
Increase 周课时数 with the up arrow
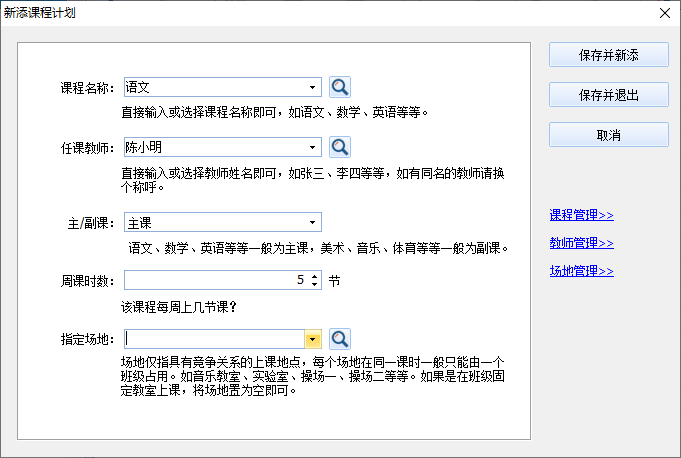point(315,276)
